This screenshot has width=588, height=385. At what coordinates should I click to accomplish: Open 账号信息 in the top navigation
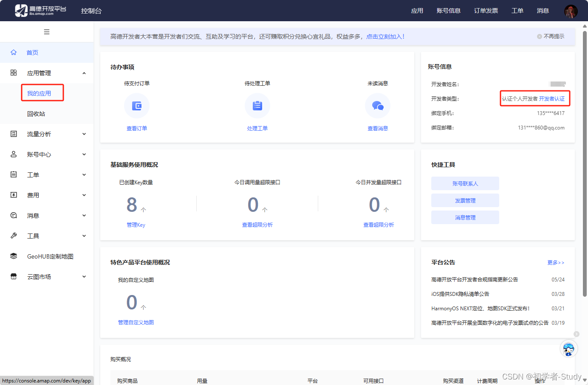click(x=449, y=11)
